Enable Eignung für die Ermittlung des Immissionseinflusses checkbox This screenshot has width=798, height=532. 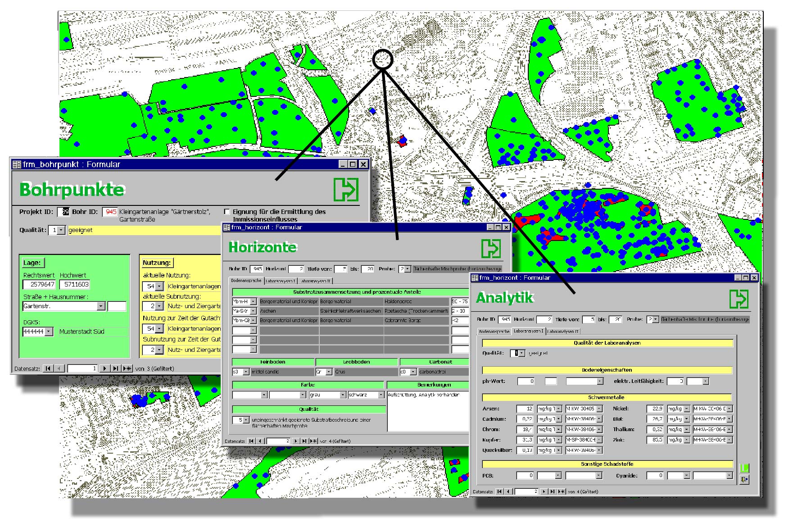(227, 212)
